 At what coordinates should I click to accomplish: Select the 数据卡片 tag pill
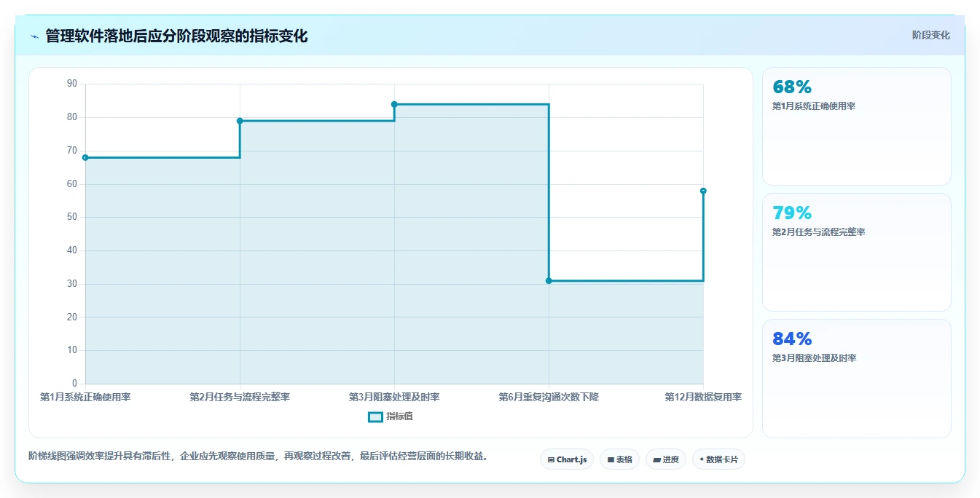pyautogui.click(x=718, y=459)
